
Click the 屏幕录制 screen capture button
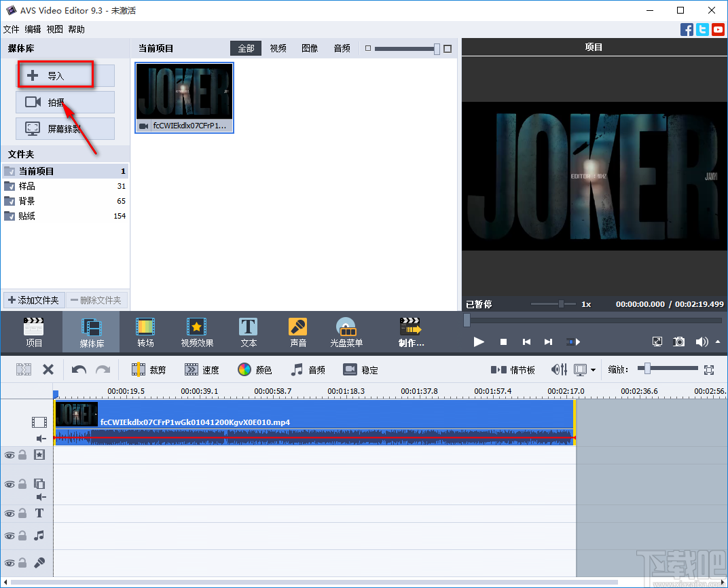[65, 128]
